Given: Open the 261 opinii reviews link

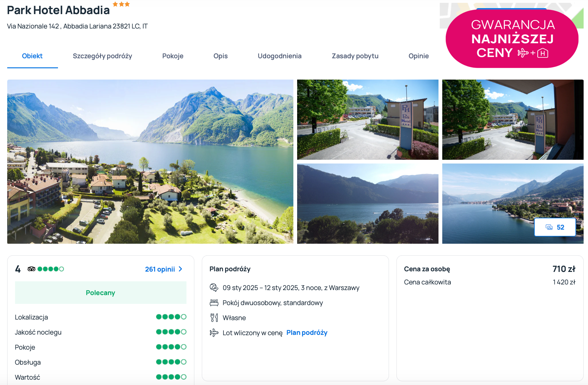Looking at the screenshot, I should (x=160, y=269).
